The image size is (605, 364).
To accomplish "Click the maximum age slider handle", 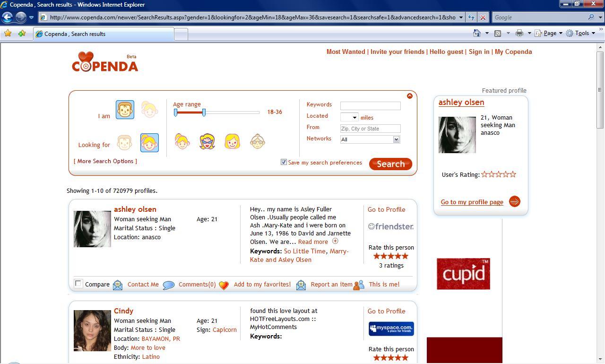I will pos(204,113).
